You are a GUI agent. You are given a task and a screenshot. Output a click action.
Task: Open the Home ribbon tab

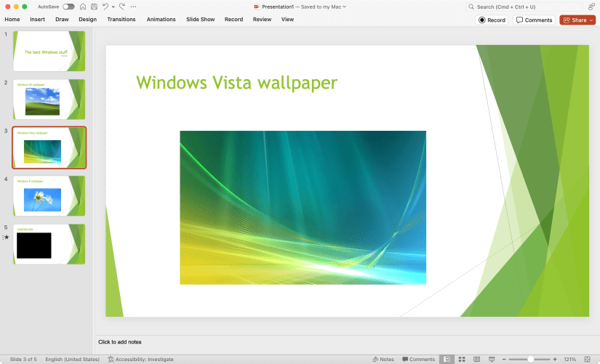pyautogui.click(x=12, y=19)
